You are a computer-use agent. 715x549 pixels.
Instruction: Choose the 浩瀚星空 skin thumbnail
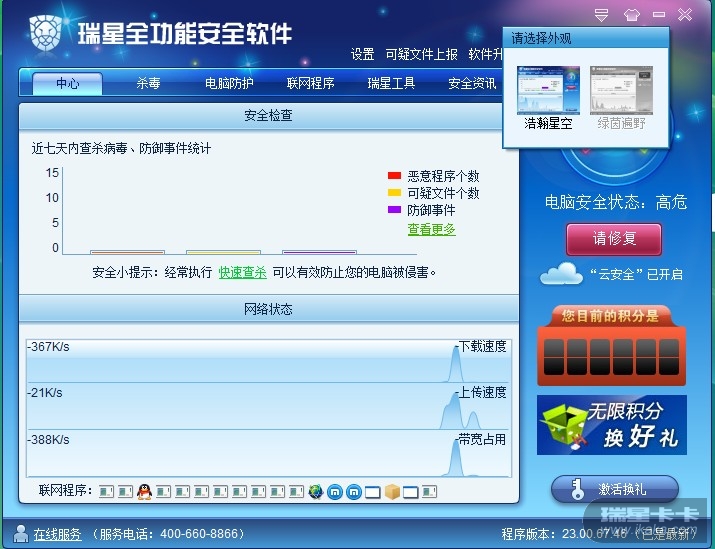(x=548, y=90)
